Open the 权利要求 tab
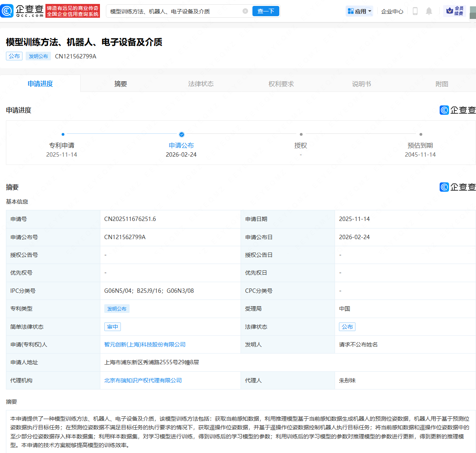This screenshot has height=453, width=476. coord(281,83)
